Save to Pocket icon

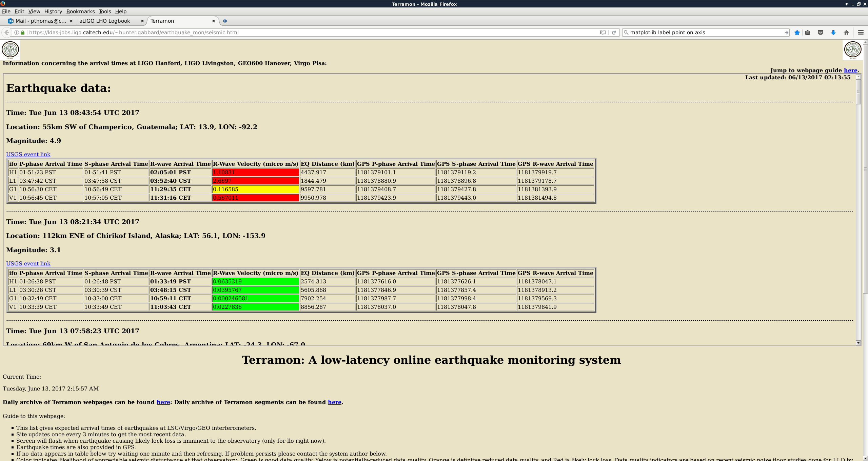pyautogui.click(x=821, y=33)
